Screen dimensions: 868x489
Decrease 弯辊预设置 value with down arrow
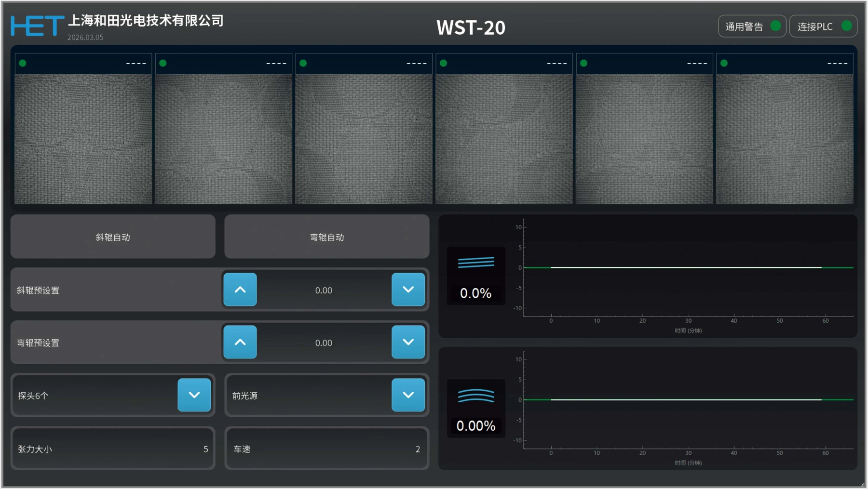click(408, 342)
